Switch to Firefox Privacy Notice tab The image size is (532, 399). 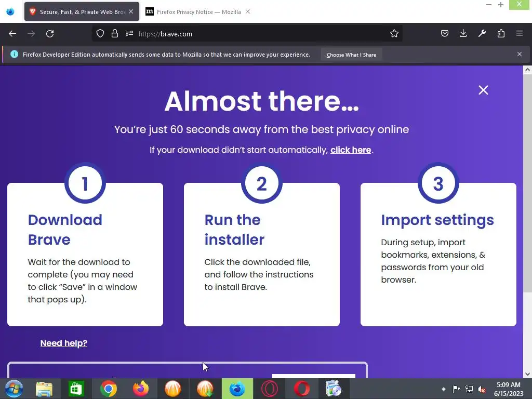click(198, 12)
